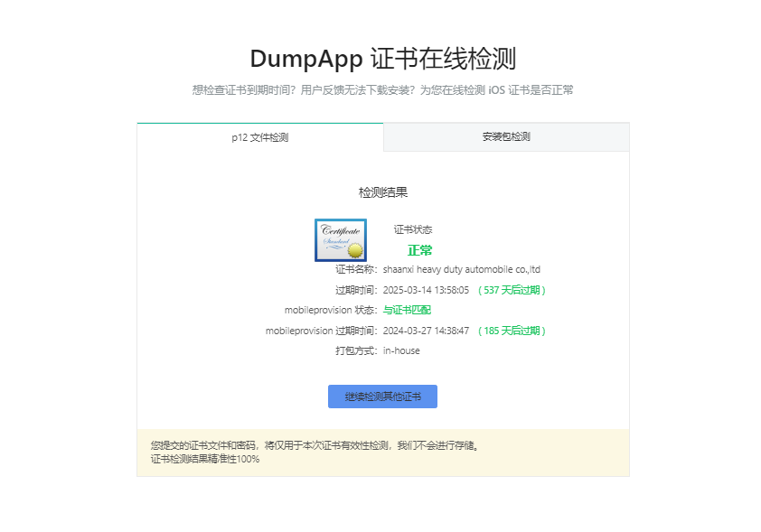Click the certificate expiry date 2025-03-14 13:58:05
The height and width of the screenshot is (532, 761).
click(426, 290)
